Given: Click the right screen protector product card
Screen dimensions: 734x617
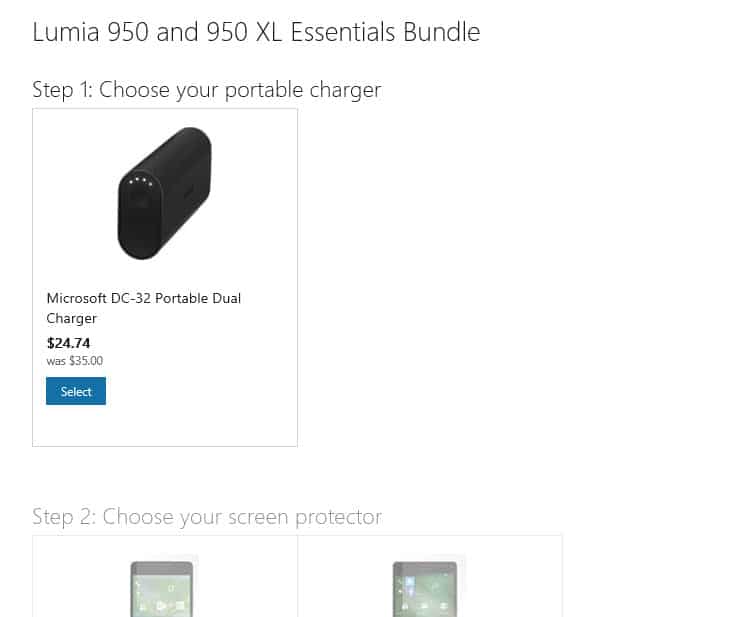Looking at the screenshot, I should [430, 576].
